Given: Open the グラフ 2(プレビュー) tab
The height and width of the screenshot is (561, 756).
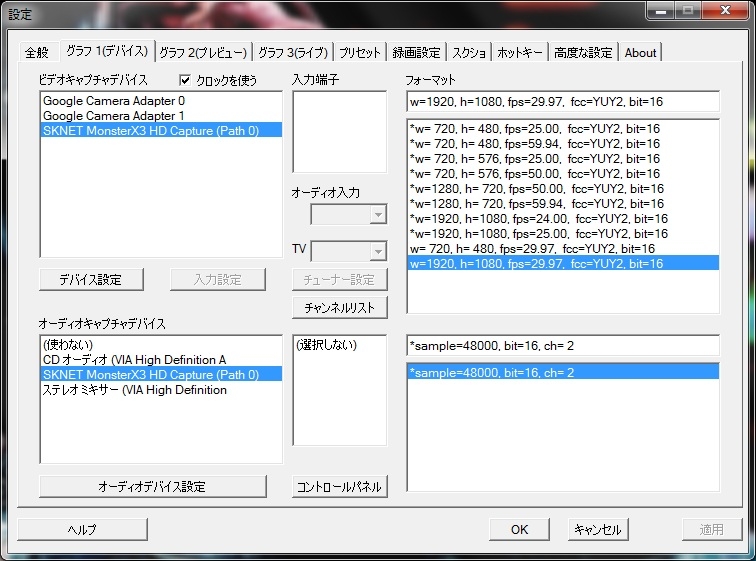Looking at the screenshot, I should pos(203,52).
